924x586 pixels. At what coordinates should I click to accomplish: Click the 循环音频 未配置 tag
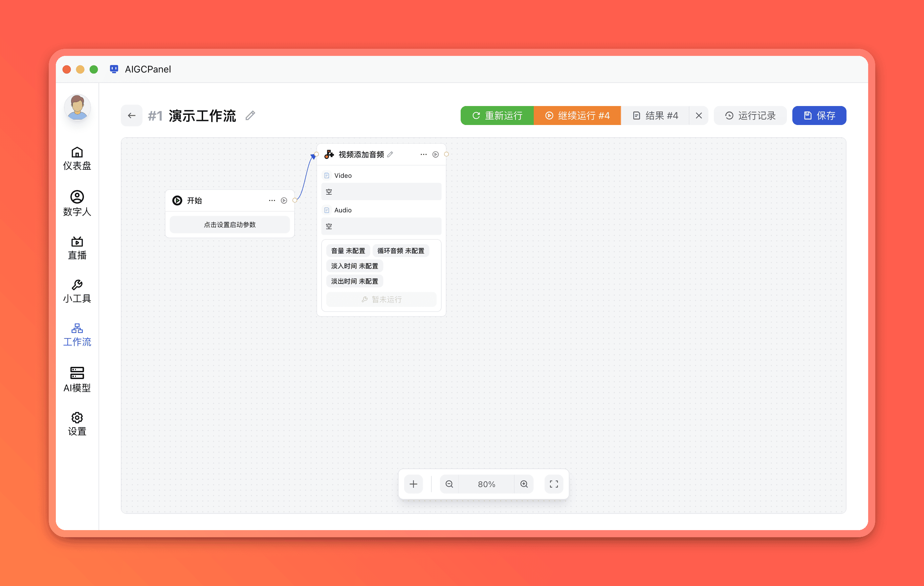401,251
